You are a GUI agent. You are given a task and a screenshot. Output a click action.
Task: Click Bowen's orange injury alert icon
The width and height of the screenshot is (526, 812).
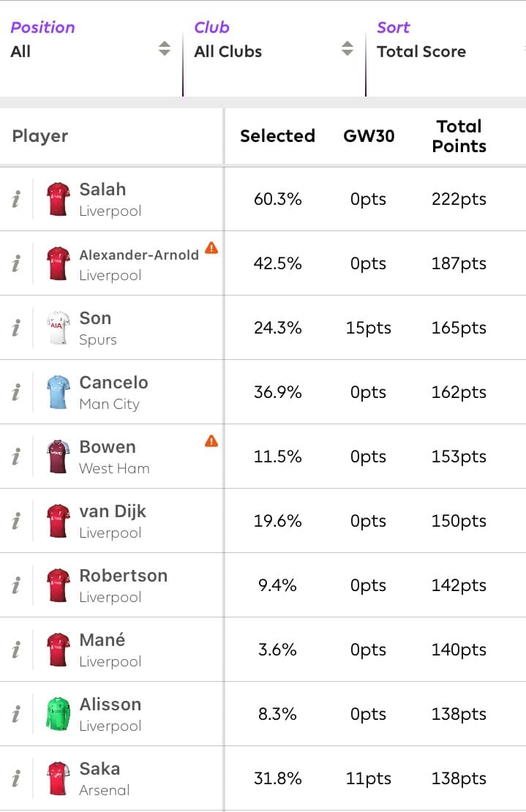pyautogui.click(x=211, y=440)
